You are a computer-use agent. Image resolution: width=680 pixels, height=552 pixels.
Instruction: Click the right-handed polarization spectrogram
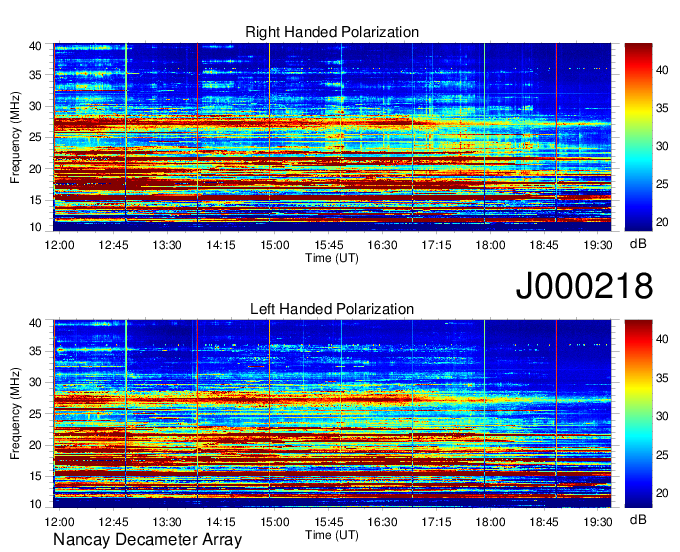332,137
